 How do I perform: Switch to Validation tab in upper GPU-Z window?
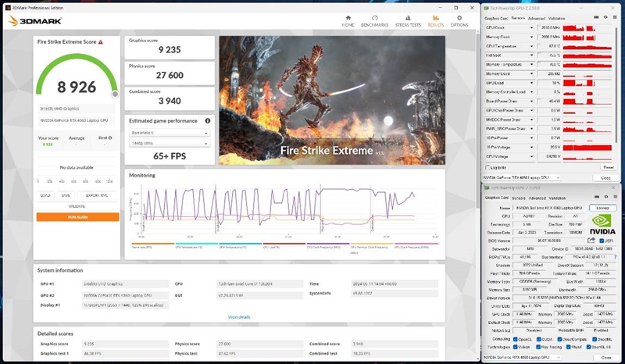point(556,18)
